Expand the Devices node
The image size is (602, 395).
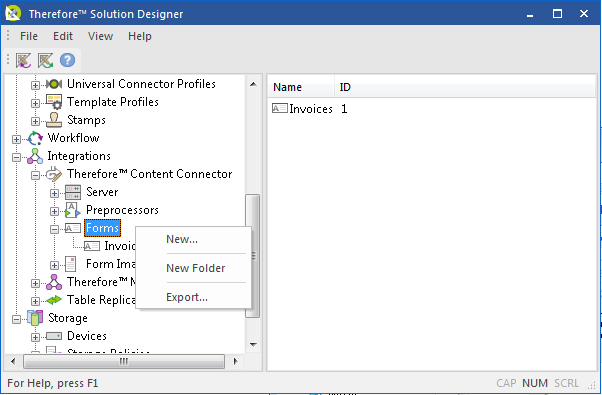(x=35, y=337)
